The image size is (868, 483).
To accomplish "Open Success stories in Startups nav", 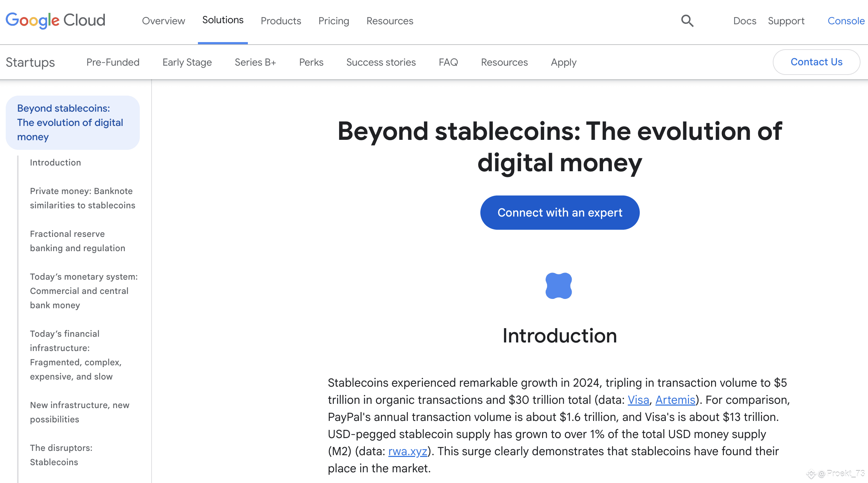I will point(381,62).
